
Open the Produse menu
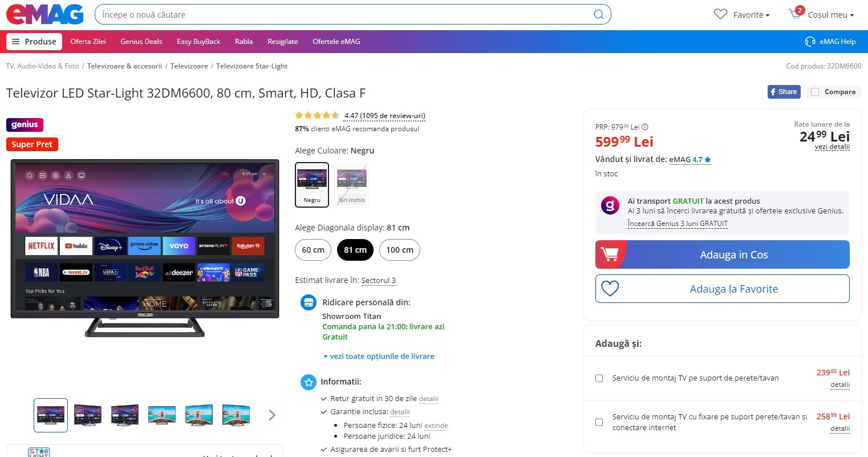(x=34, y=42)
